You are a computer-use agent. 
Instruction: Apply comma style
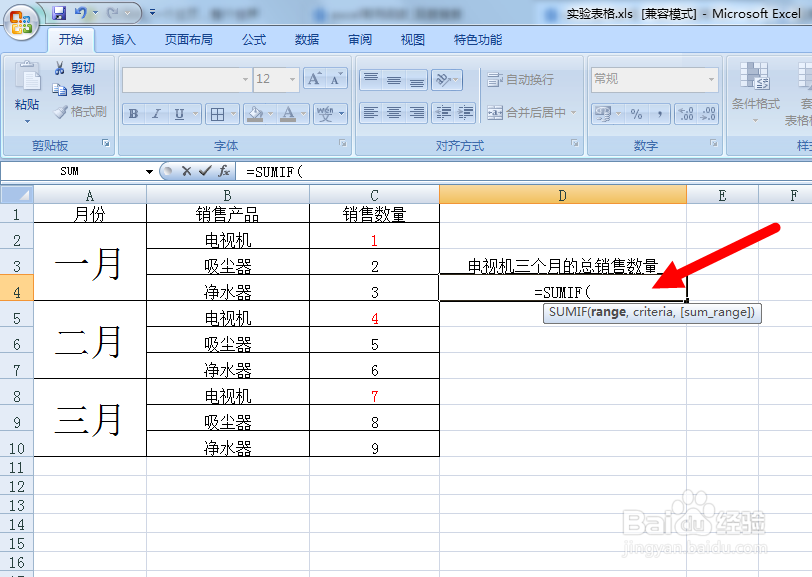pos(659,113)
